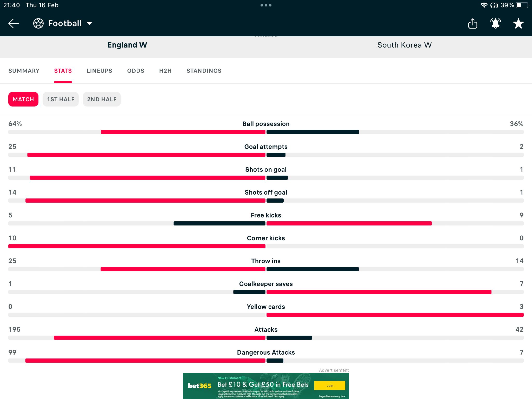Select the 2ND HALF stats filter
Viewport: 532px width, 399px height.
click(x=102, y=99)
